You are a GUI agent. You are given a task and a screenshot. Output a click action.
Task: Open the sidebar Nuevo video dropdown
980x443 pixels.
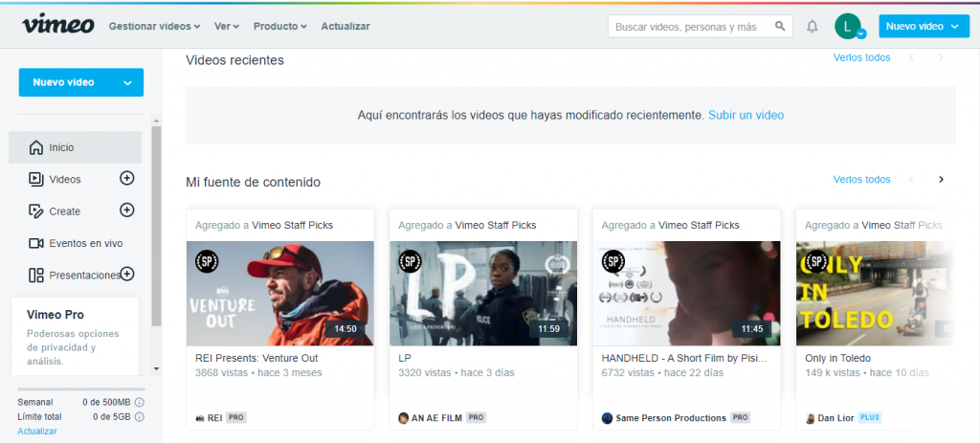(x=81, y=82)
